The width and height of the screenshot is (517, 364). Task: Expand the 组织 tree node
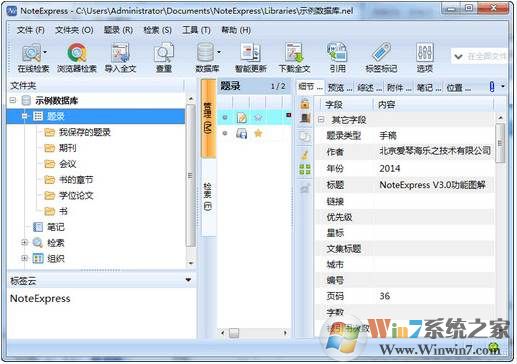24,258
